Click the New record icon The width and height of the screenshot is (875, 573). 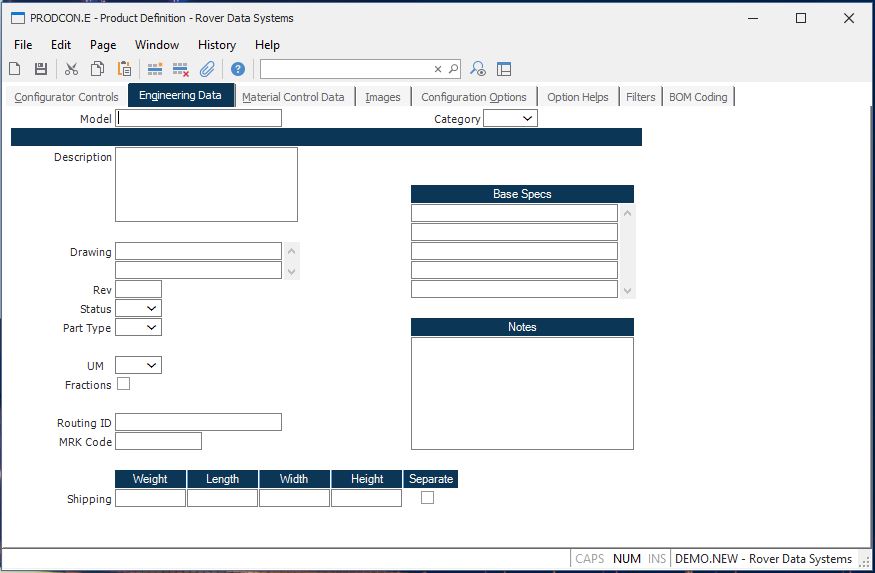(15, 69)
